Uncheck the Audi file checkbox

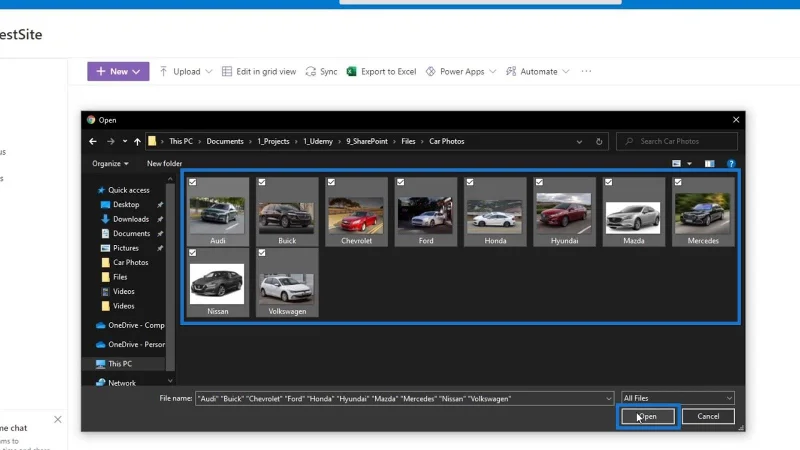[192, 182]
